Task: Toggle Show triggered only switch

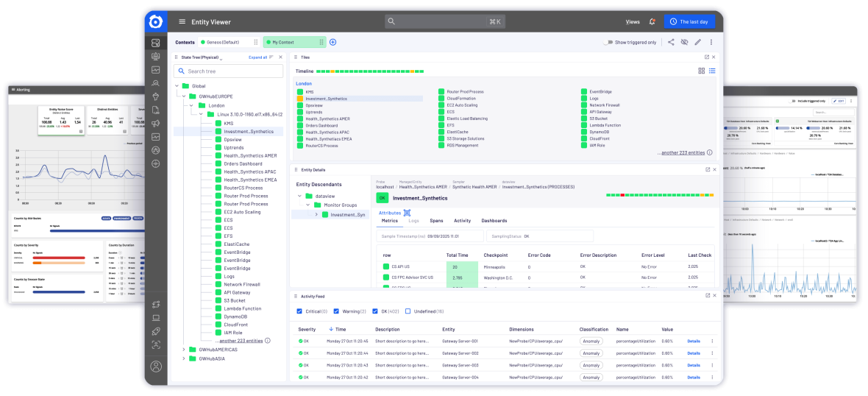Action: [x=608, y=42]
